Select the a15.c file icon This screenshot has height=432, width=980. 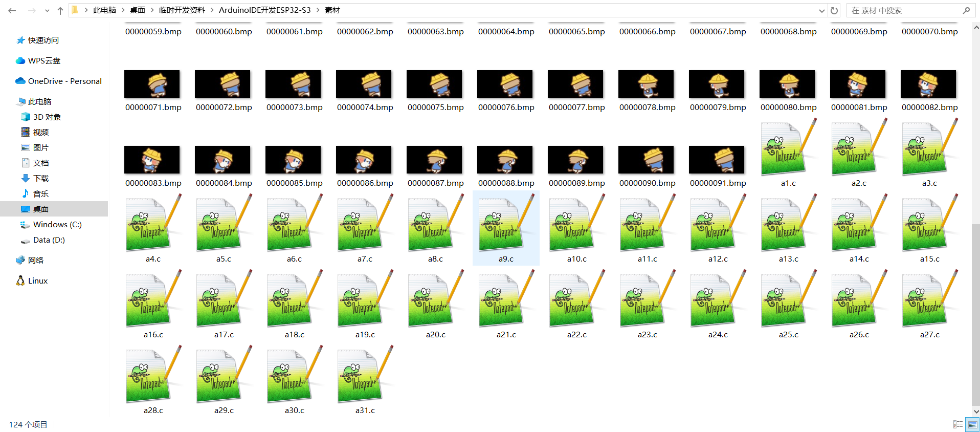tap(929, 223)
